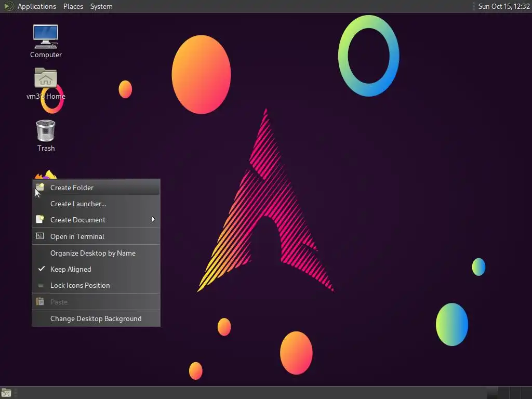
Task: Select Open in Terminal
Action: point(96,236)
